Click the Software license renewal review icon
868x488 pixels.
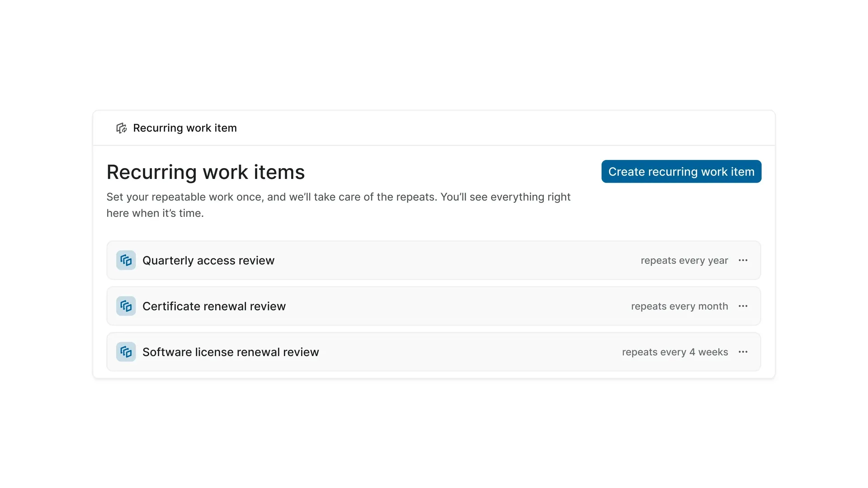[126, 352]
